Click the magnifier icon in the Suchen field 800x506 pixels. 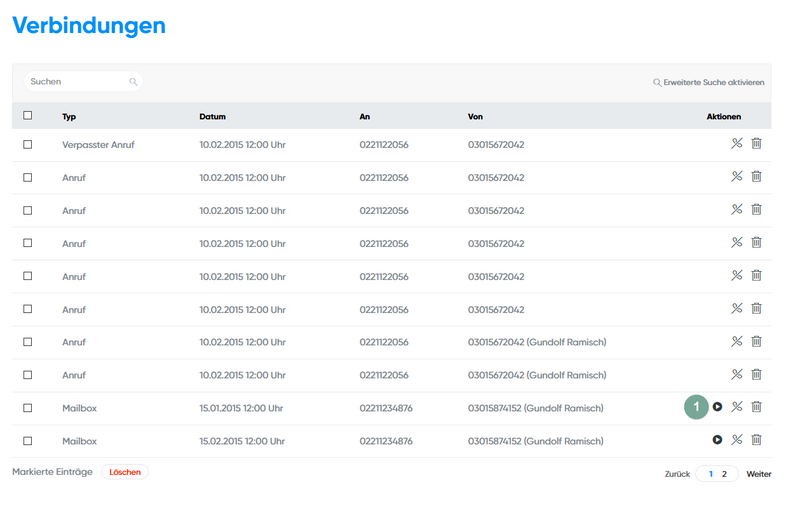133,82
